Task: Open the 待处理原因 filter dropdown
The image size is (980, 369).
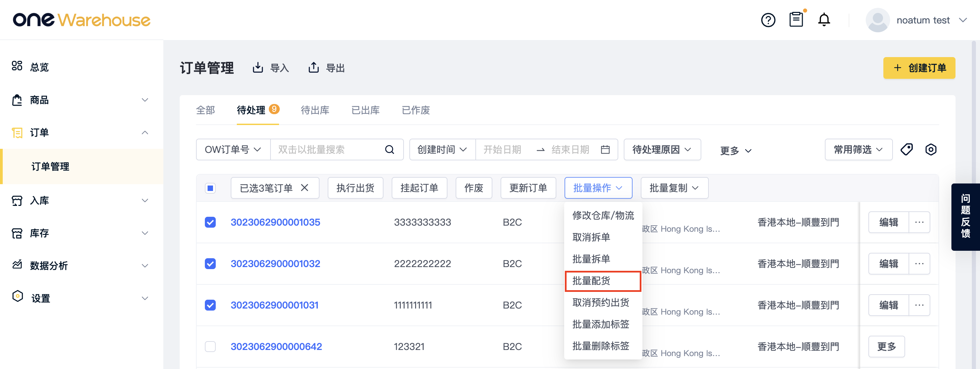Action: point(662,150)
